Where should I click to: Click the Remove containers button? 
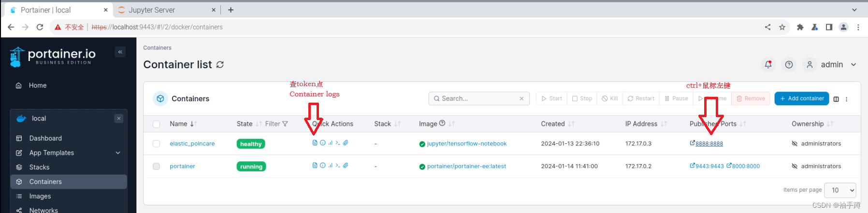click(x=751, y=99)
